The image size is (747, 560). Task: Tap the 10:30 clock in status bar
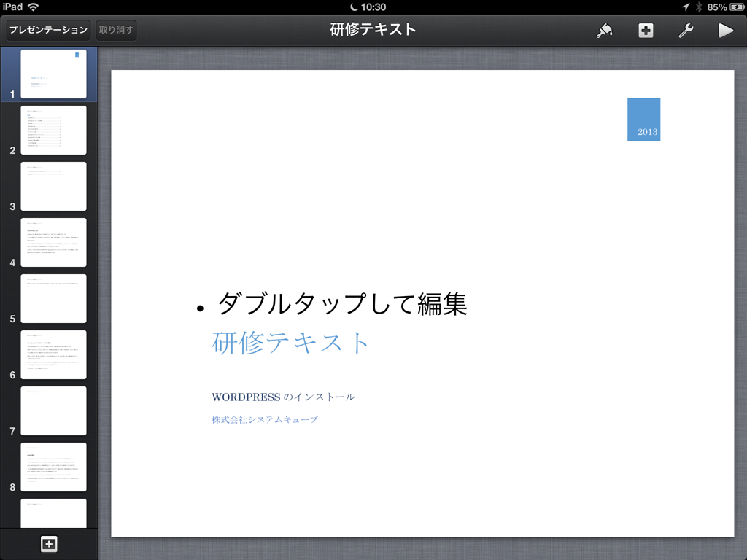(x=373, y=7)
